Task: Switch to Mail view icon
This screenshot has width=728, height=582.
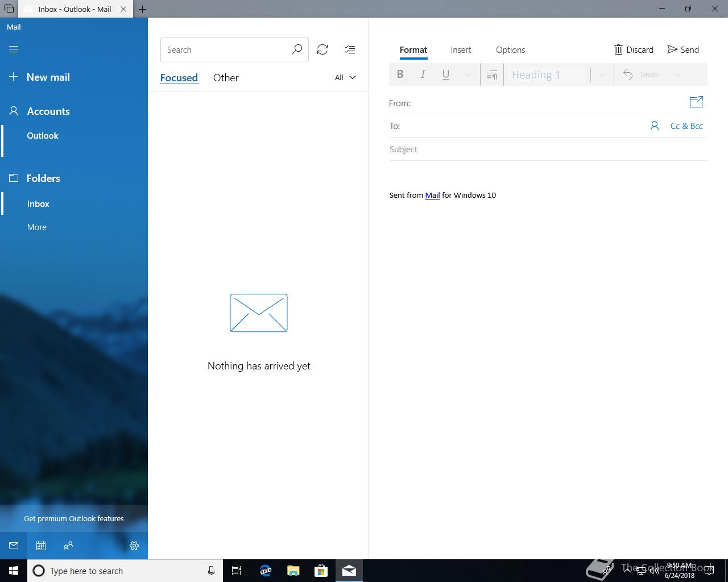Action: pyautogui.click(x=14, y=546)
